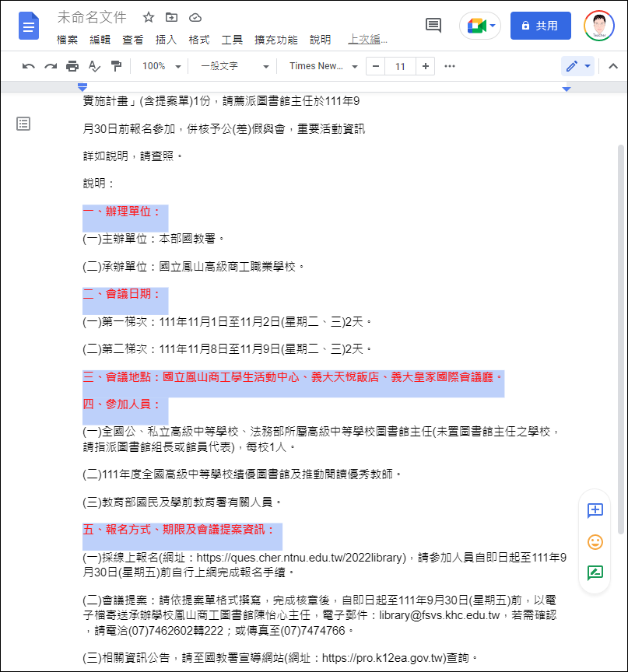Click the Redo icon
This screenshot has width=628, height=672.
pyautogui.click(x=50, y=66)
